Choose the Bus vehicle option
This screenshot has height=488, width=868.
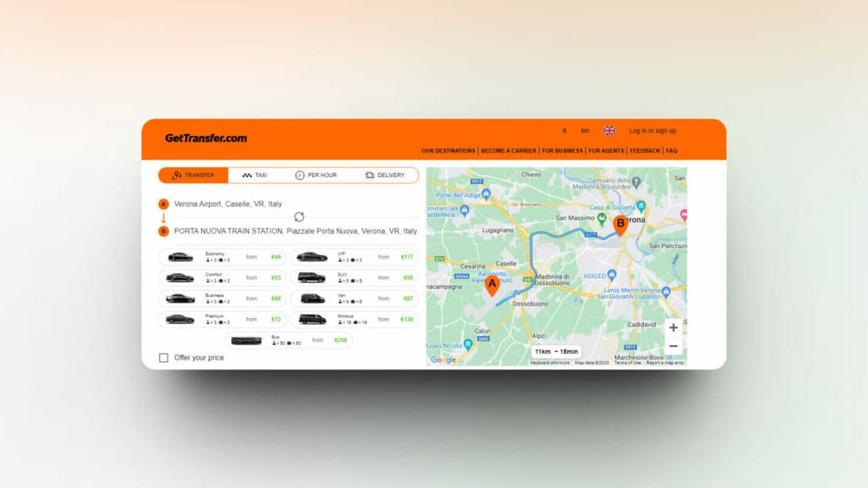pos(289,341)
